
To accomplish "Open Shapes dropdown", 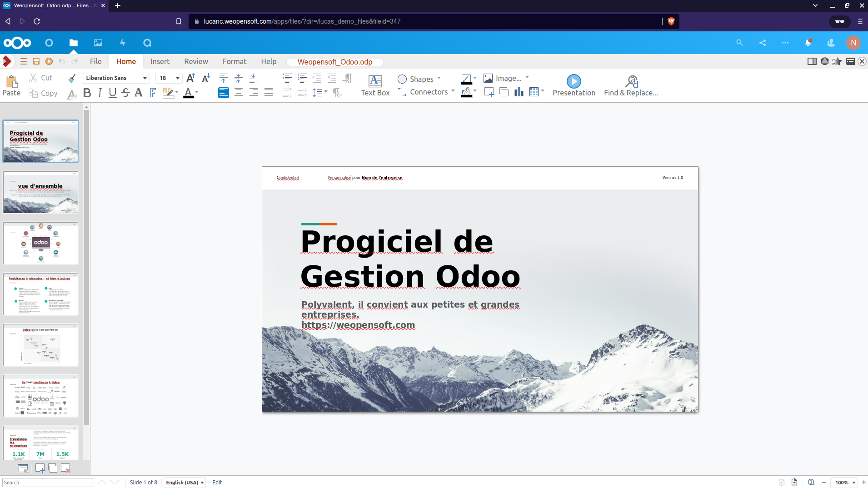I will 419,79.
